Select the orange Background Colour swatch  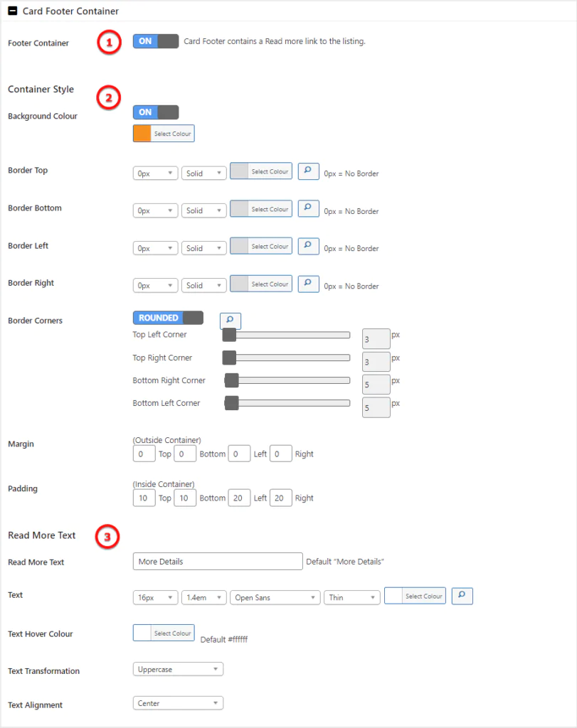142,134
